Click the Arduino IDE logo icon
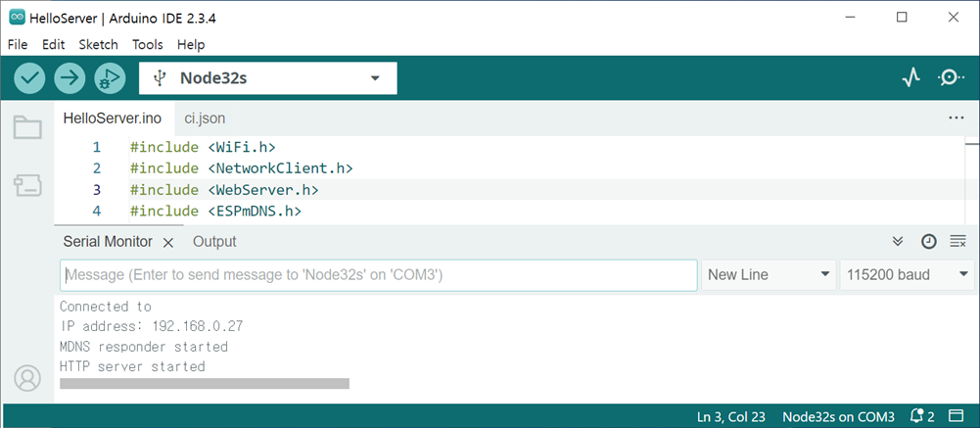Image resolution: width=980 pixels, height=428 pixels. (x=17, y=18)
